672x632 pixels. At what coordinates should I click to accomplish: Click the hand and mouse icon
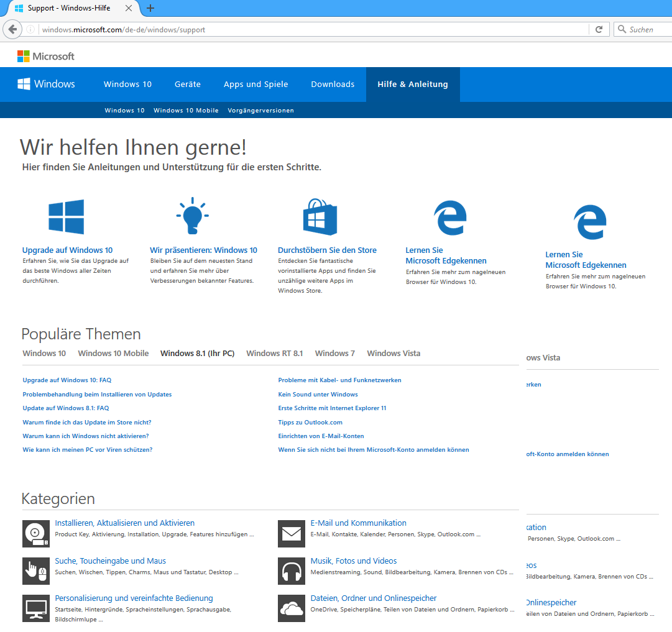[x=36, y=571]
